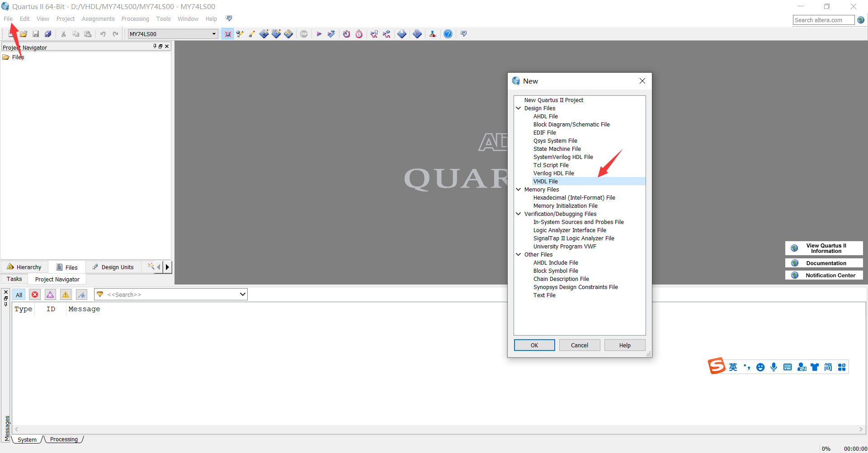Viewport: 868px width, 453px height.
Task: Click View Quartus II Information link
Action: [x=824, y=248]
